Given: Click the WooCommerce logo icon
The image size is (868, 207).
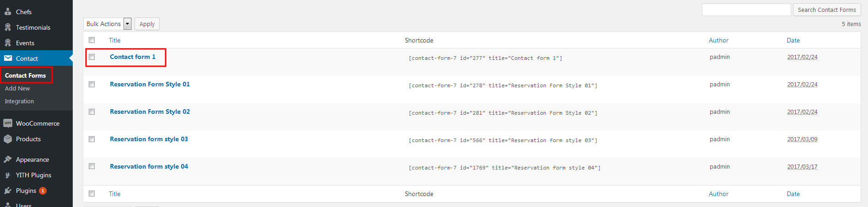Looking at the screenshot, I should click(8, 123).
